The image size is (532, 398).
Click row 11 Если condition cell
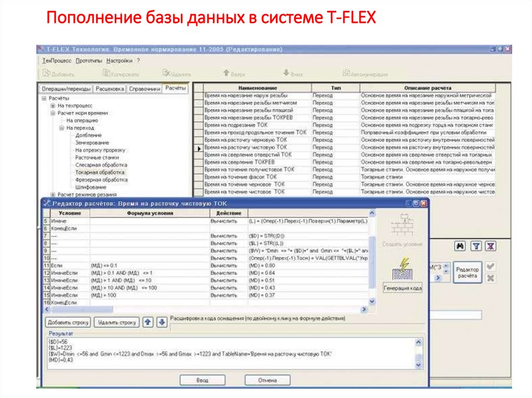coord(70,266)
